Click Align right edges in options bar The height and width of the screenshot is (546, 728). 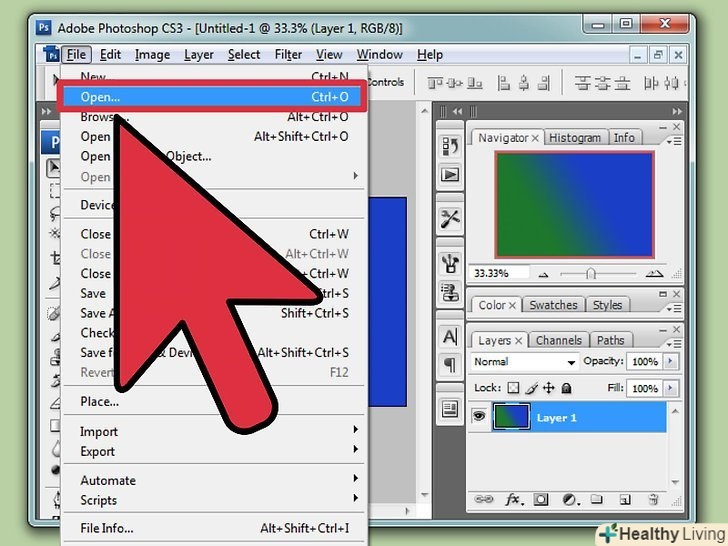click(x=544, y=83)
